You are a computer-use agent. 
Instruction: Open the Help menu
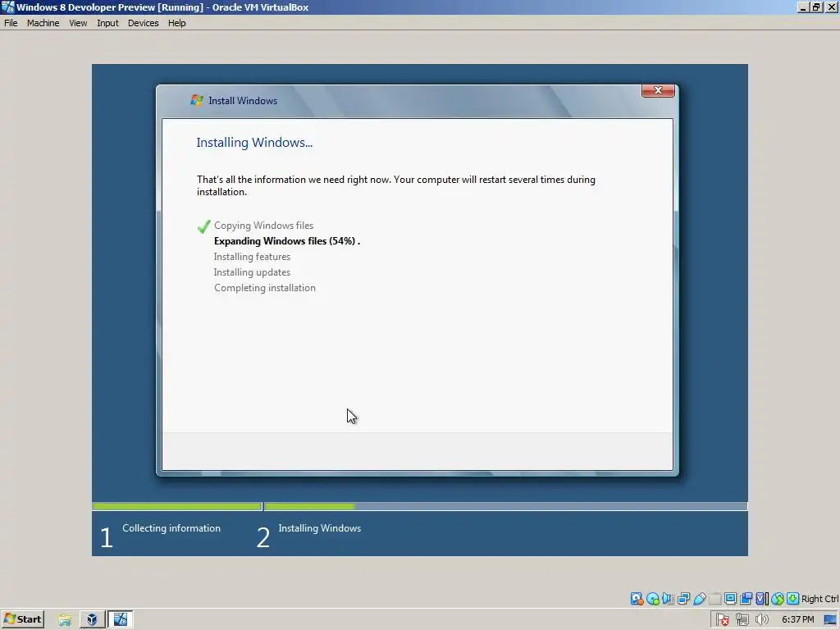(x=177, y=23)
